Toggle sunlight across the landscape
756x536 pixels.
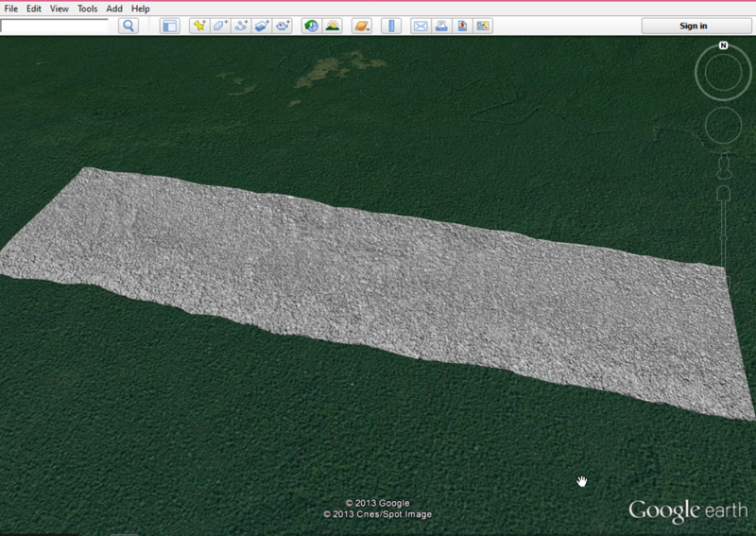[332, 26]
